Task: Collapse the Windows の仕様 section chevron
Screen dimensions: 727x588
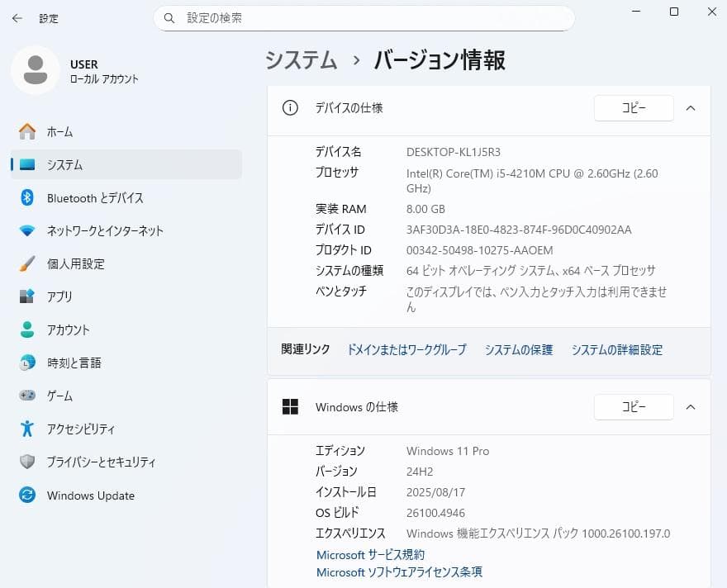Action: pyautogui.click(x=691, y=407)
